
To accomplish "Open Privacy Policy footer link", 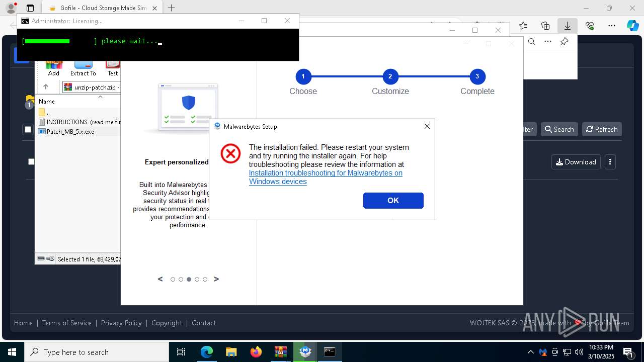I will pyautogui.click(x=121, y=323).
